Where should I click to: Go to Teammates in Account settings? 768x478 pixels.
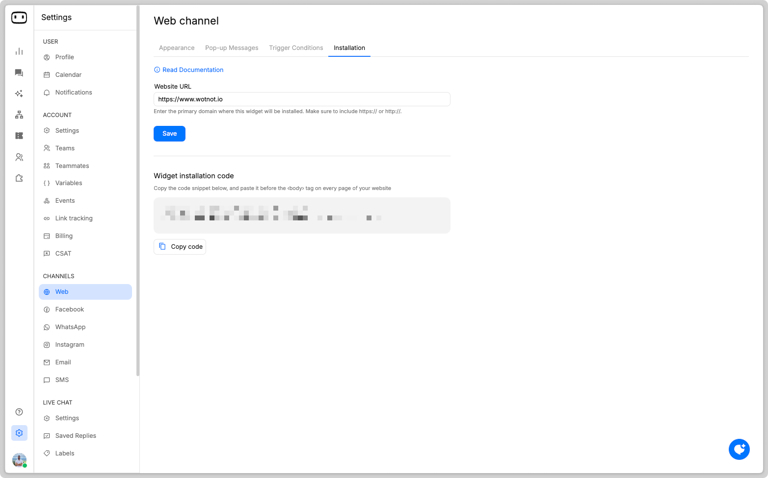[72, 166]
